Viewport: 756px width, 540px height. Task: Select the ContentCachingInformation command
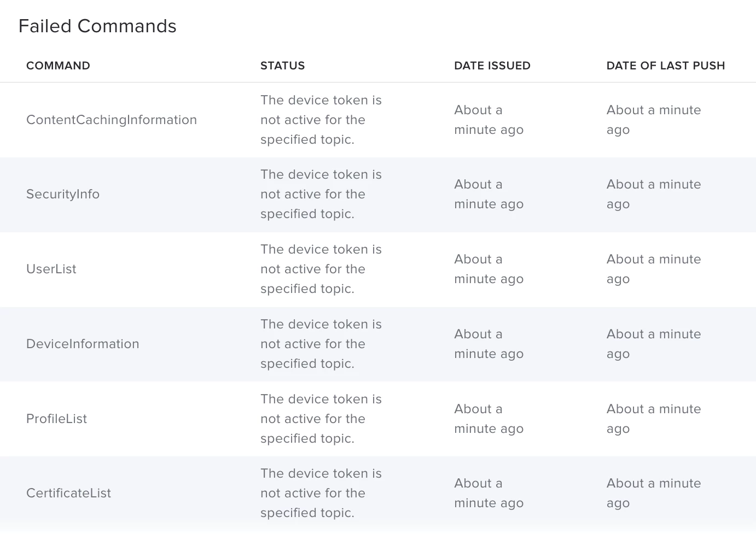pyautogui.click(x=112, y=120)
